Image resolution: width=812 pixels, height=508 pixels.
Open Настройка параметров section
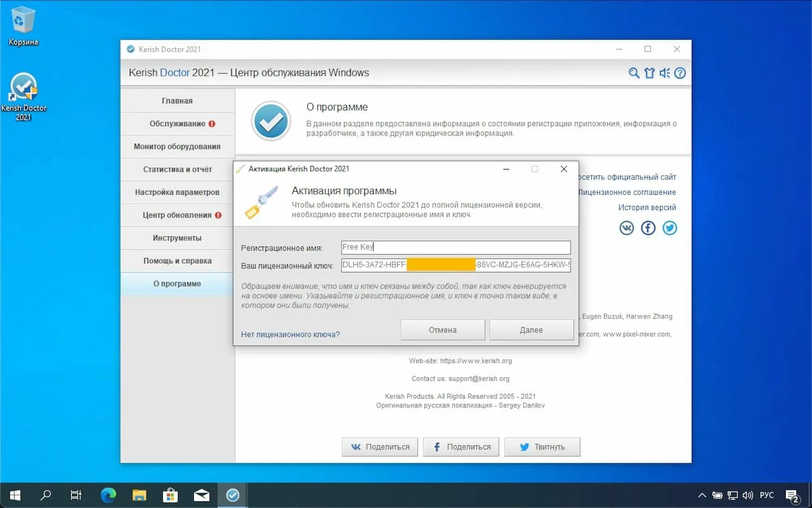(178, 192)
